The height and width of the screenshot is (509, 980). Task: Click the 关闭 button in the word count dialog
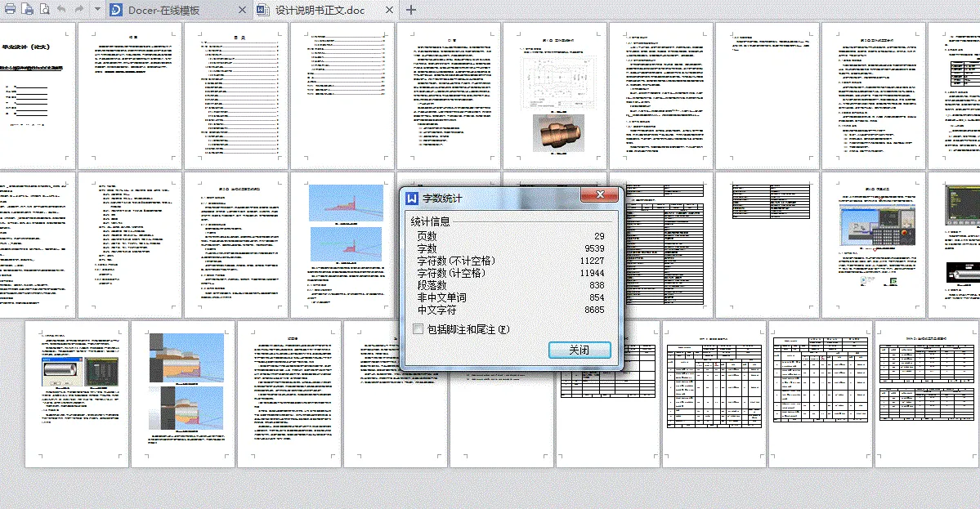tap(579, 350)
